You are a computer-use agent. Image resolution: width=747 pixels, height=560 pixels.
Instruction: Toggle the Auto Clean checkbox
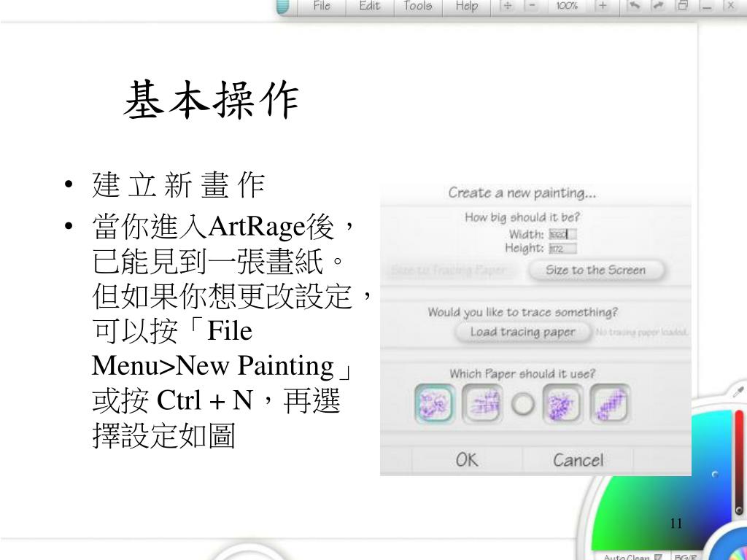658,557
